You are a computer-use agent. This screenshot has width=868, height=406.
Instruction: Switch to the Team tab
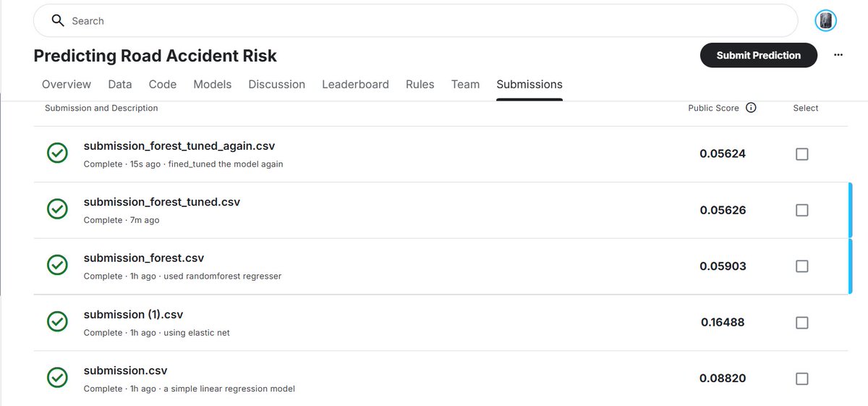(x=465, y=85)
